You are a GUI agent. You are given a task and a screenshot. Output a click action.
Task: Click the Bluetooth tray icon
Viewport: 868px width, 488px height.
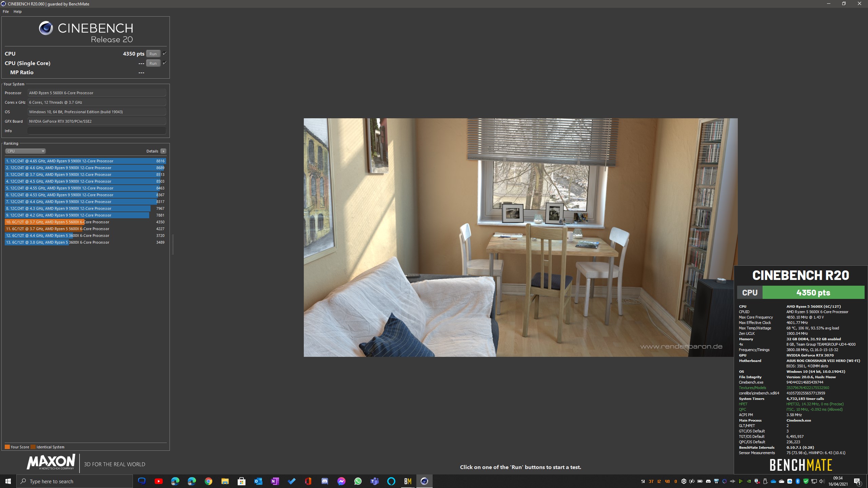798,481
